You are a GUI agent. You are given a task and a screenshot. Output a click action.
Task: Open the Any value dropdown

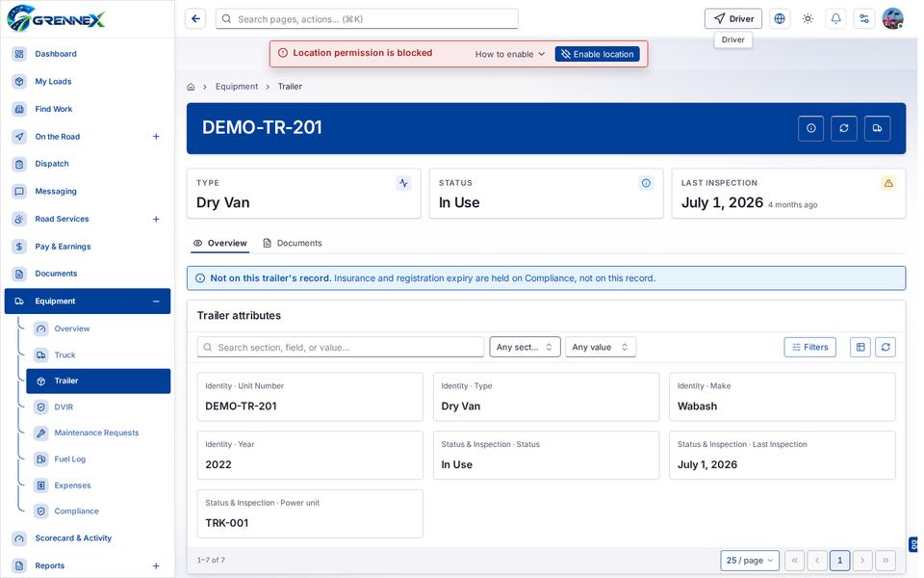click(601, 348)
